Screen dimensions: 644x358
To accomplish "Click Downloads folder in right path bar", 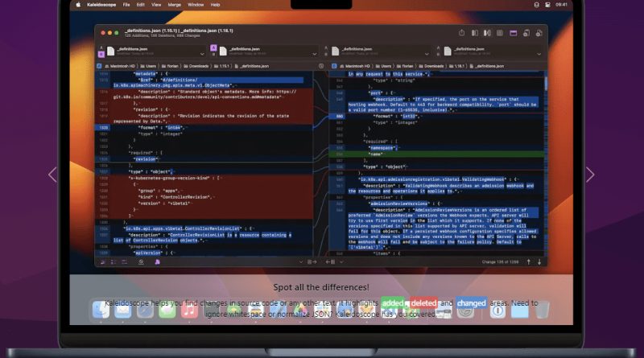I will pyautogui.click(x=431, y=66).
